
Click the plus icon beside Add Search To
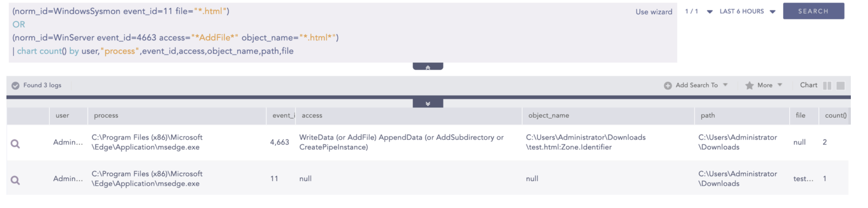tap(668, 85)
